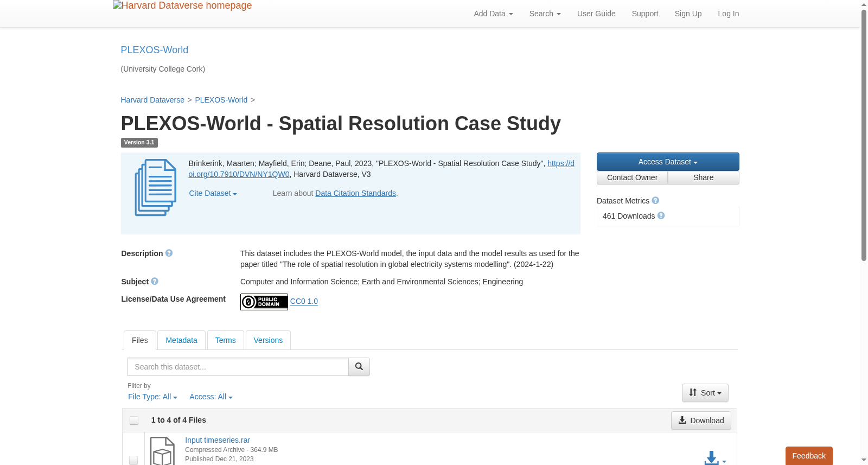
Task: Check the Input timeseries.rar checkbox
Action: click(133, 460)
